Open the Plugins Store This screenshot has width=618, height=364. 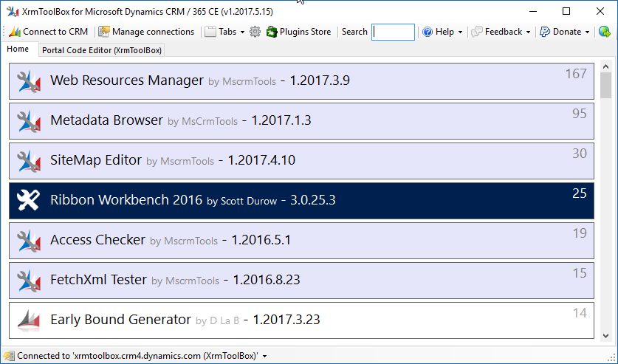[x=298, y=32]
